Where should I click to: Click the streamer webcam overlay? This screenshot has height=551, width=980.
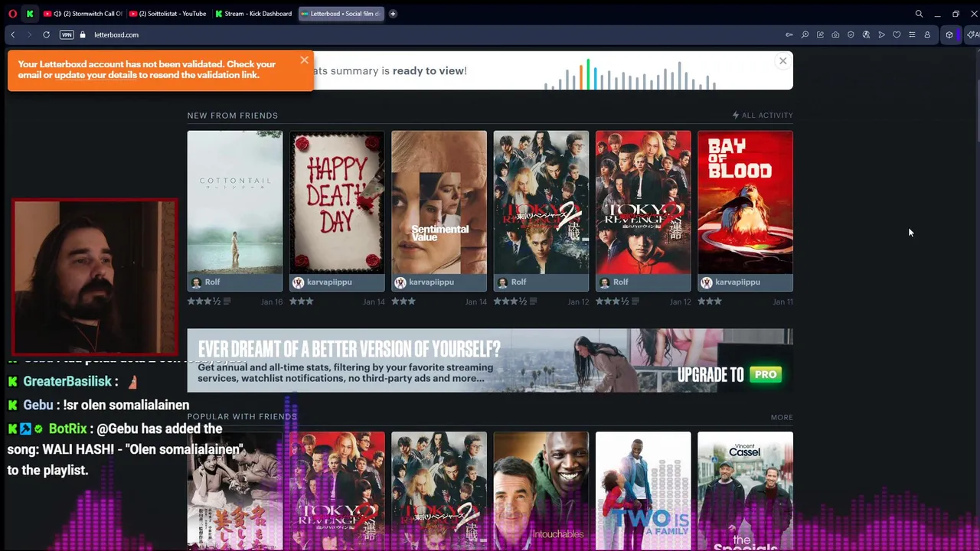click(x=95, y=278)
